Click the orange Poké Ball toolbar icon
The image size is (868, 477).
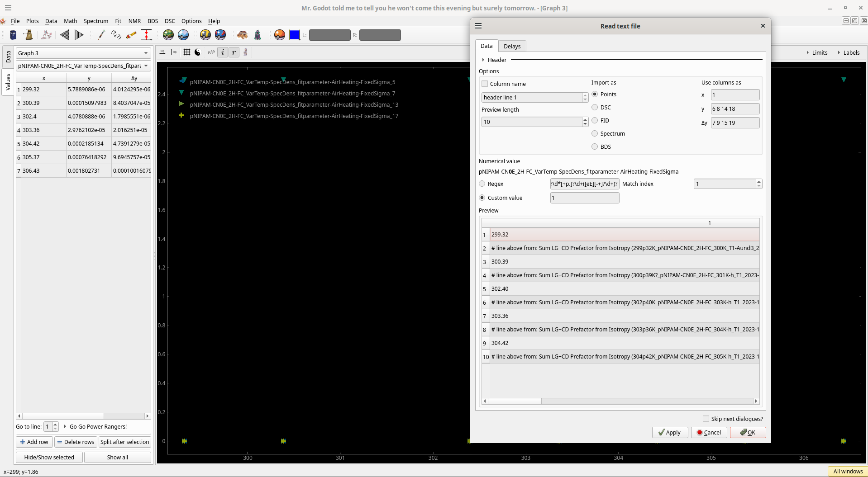coord(280,35)
